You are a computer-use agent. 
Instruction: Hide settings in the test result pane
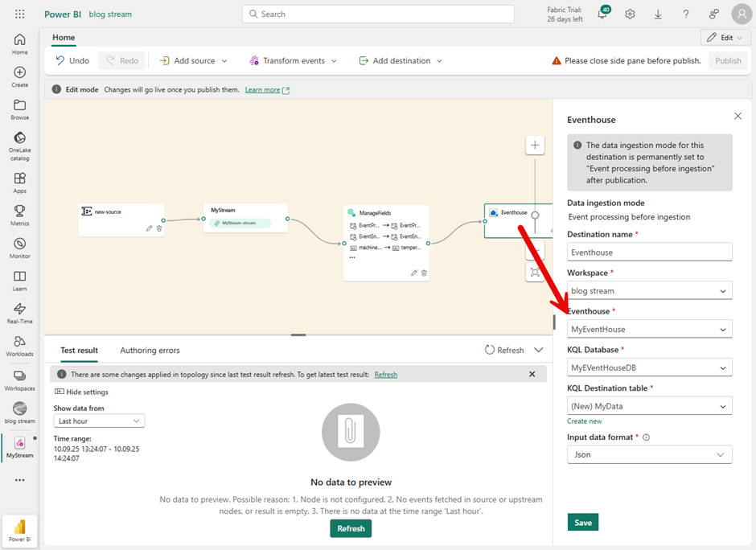[81, 392]
